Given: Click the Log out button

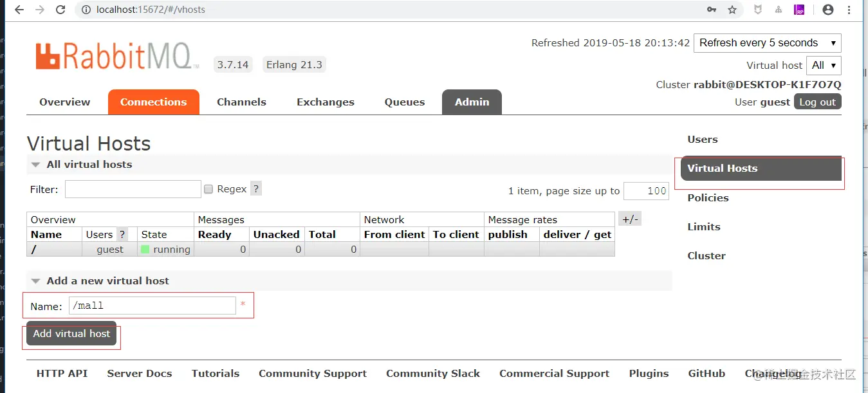Looking at the screenshot, I should coord(817,102).
